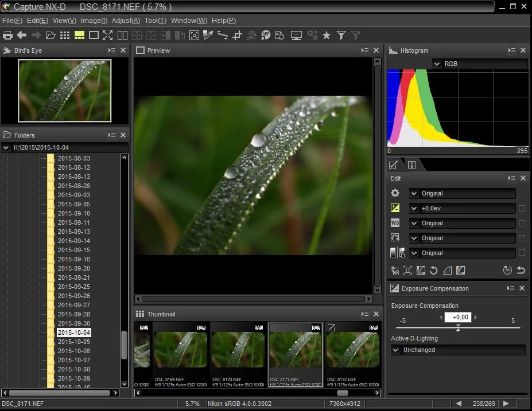This screenshot has width=532, height=411.
Task: Open the RGB channel dropdown in Histogram panel
Action: coord(437,64)
